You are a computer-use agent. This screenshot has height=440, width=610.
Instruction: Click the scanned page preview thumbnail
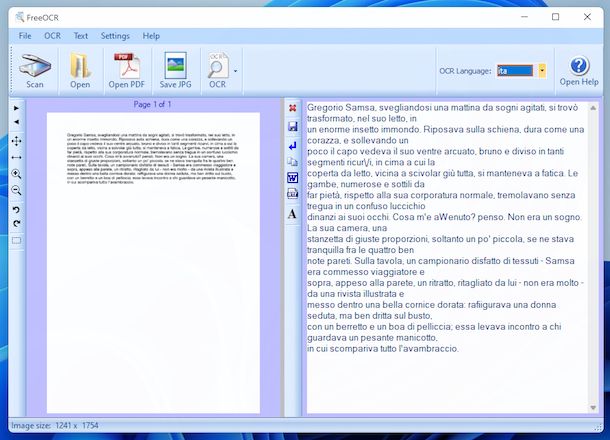coord(153,263)
